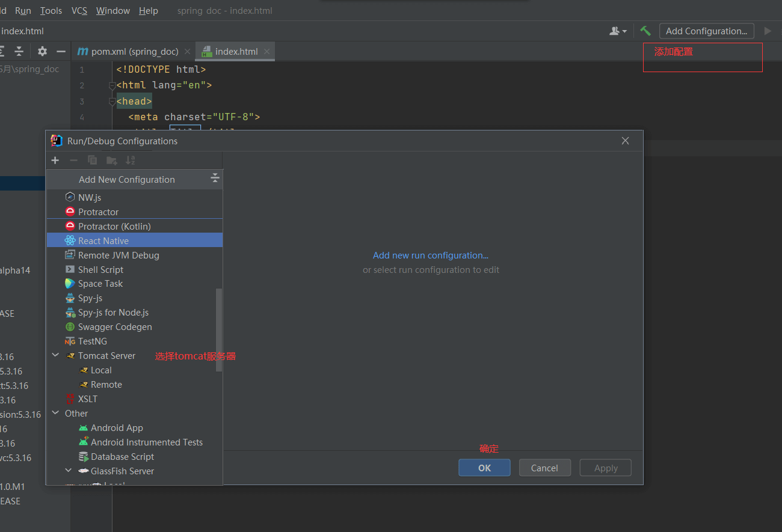Viewport: 782px width, 532px height.
Task: Hide the Project panel with minus icon
Action: click(61, 51)
